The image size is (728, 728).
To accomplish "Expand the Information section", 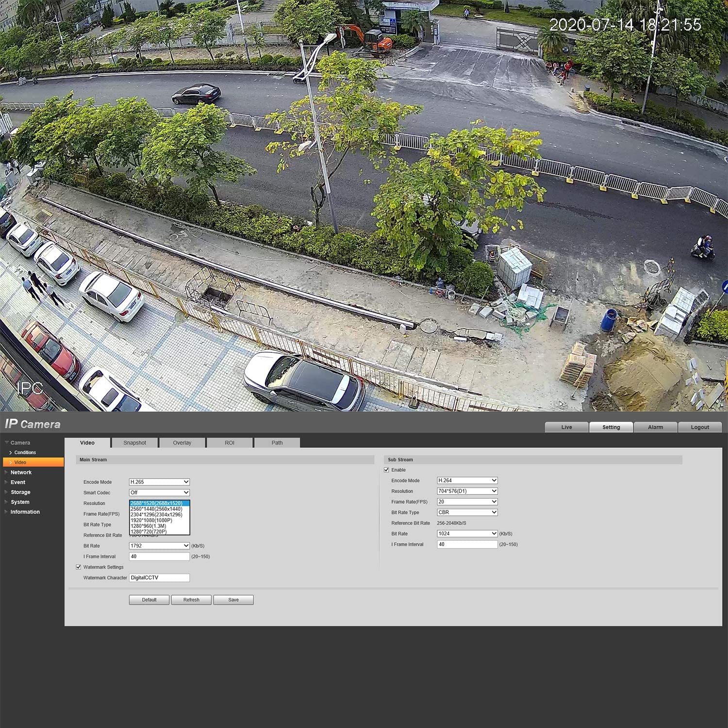I will (x=25, y=512).
